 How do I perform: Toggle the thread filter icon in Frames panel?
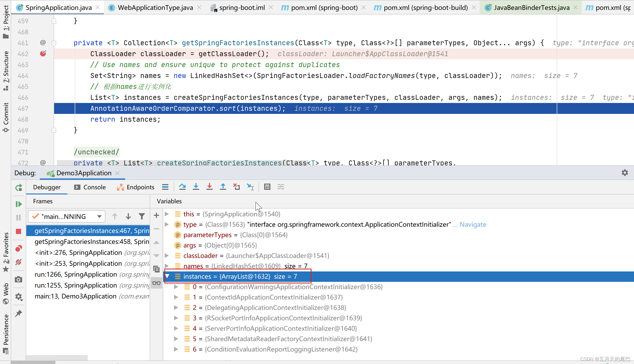pyautogui.click(x=142, y=216)
